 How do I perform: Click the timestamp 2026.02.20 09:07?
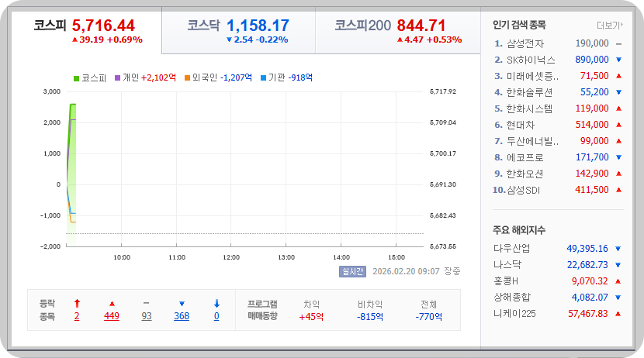406,271
